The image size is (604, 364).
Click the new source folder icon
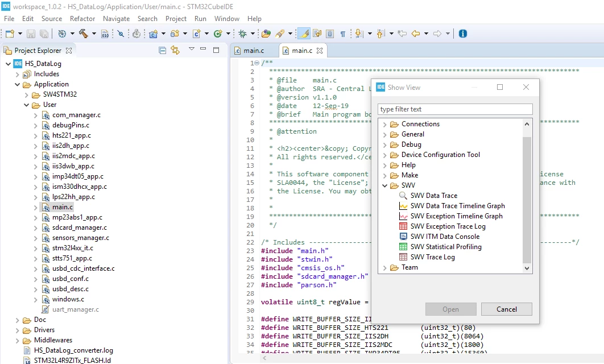175,34
